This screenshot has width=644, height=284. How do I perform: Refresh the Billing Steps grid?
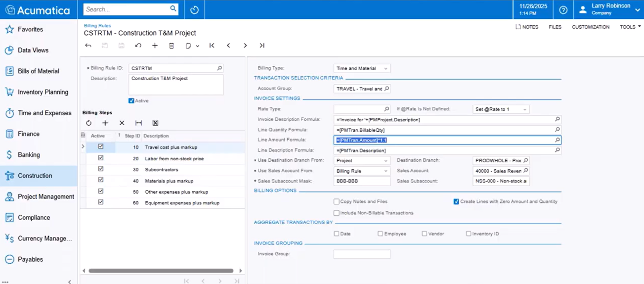(x=89, y=123)
